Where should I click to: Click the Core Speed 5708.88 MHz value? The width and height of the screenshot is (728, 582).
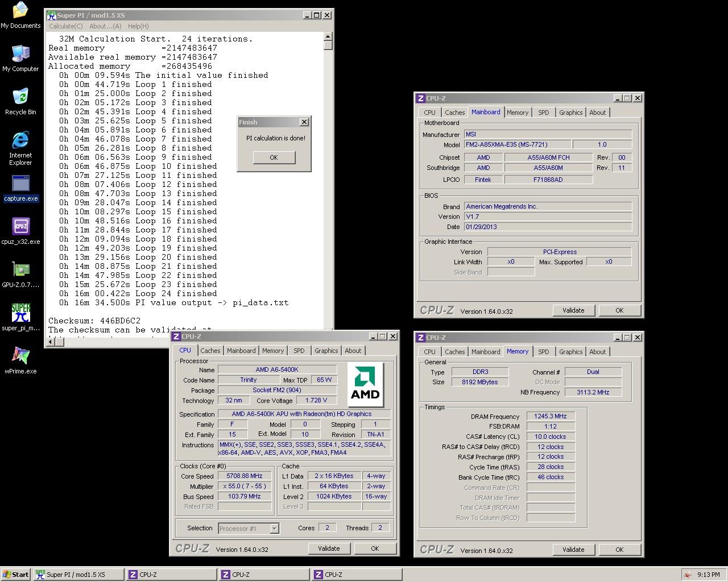click(x=245, y=476)
